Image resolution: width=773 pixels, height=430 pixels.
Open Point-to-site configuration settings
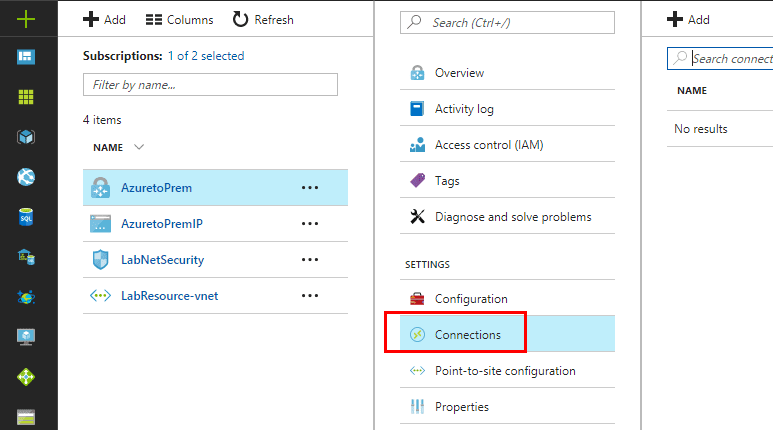coord(505,371)
